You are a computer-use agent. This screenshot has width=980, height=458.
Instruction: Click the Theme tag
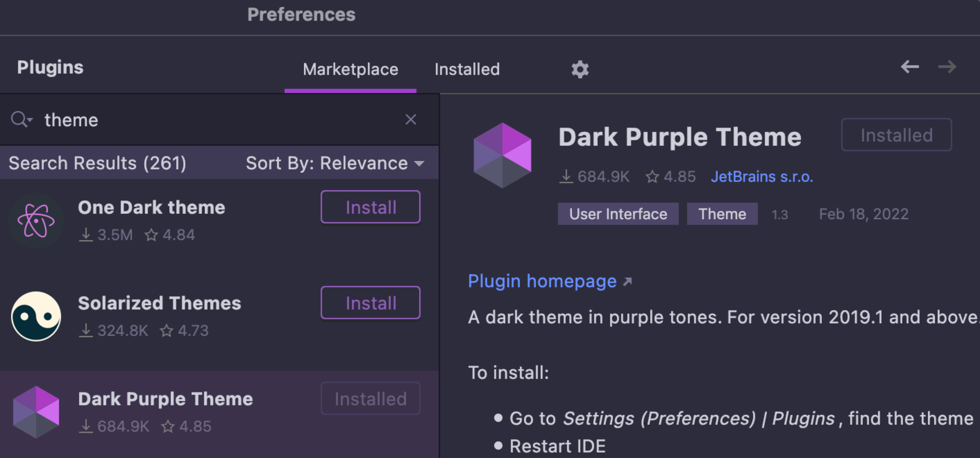coord(722,214)
